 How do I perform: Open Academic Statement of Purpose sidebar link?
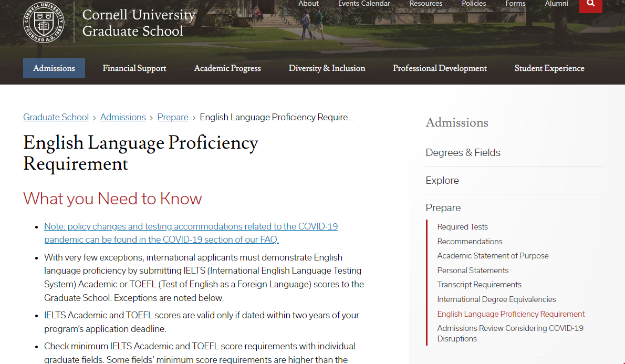point(493,256)
